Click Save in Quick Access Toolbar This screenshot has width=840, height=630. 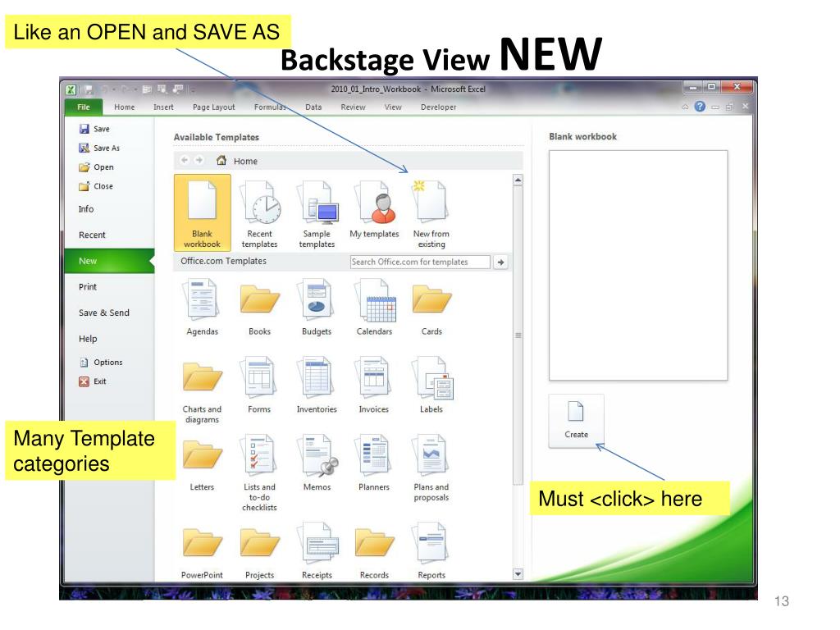89,89
